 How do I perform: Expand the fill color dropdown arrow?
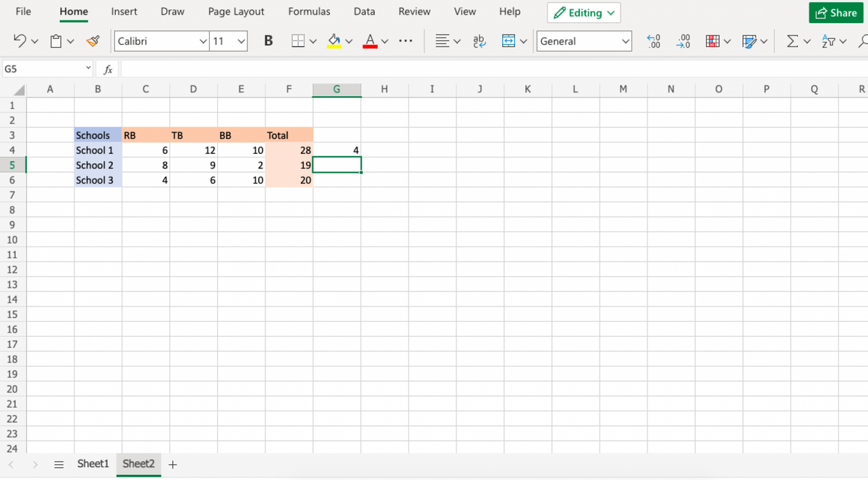pyautogui.click(x=349, y=41)
